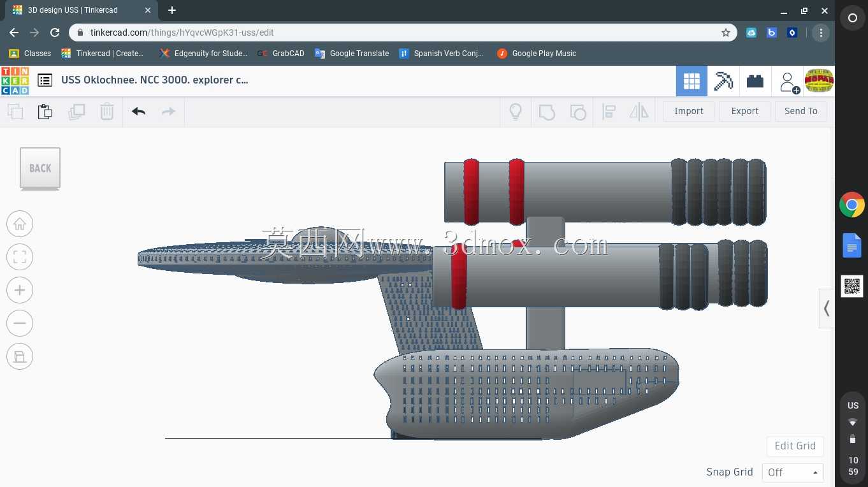Undo the last action
Screen dimensions: 868x487
pyautogui.click(x=138, y=112)
